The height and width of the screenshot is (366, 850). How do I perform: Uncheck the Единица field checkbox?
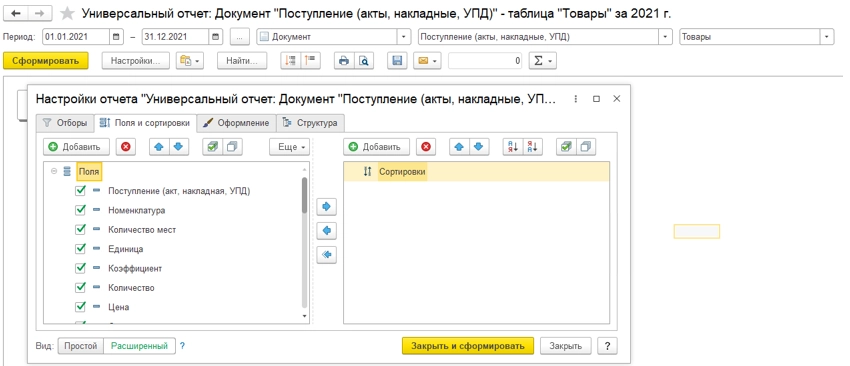[81, 249]
